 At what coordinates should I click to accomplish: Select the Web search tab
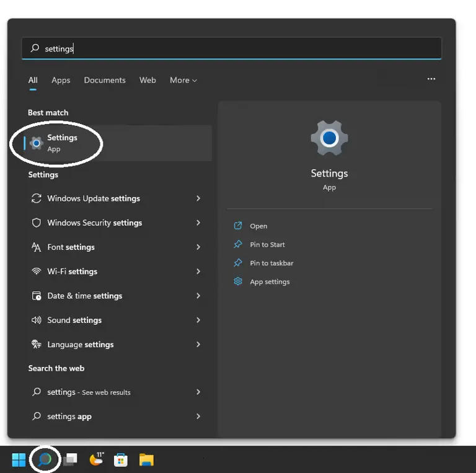pos(148,80)
